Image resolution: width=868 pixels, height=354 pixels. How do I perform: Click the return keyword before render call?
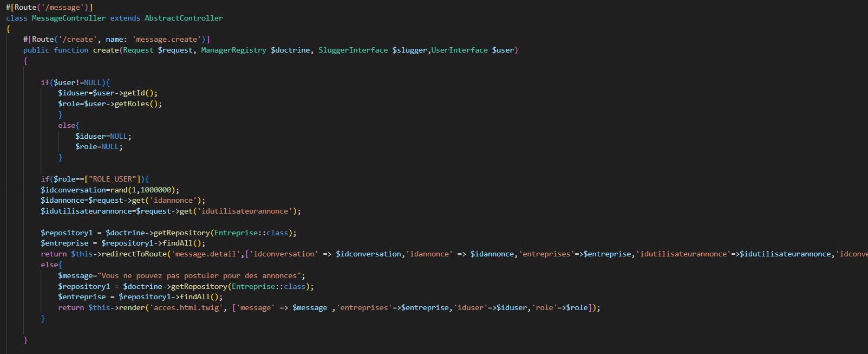tap(71, 307)
